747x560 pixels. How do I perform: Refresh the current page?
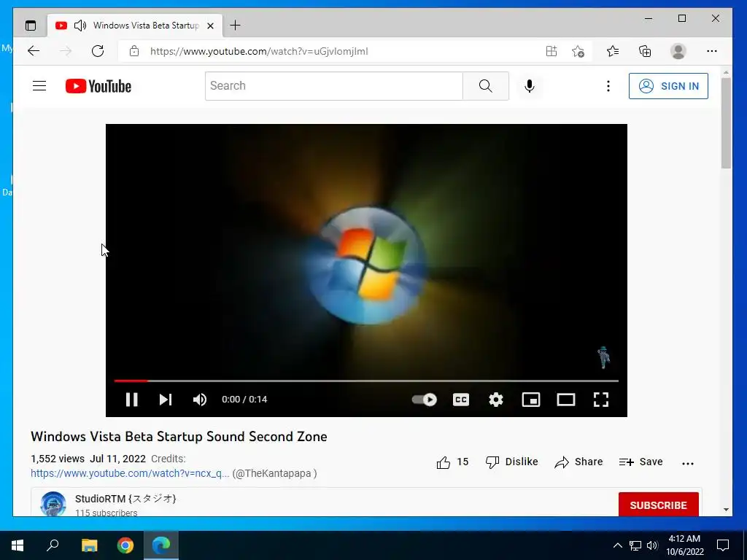[98, 51]
